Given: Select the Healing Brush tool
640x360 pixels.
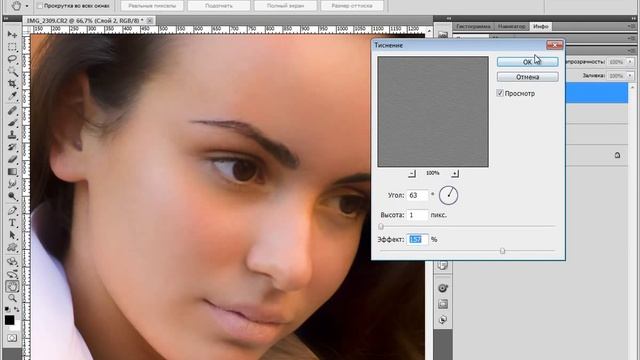Looking at the screenshot, I should tap(12, 110).
